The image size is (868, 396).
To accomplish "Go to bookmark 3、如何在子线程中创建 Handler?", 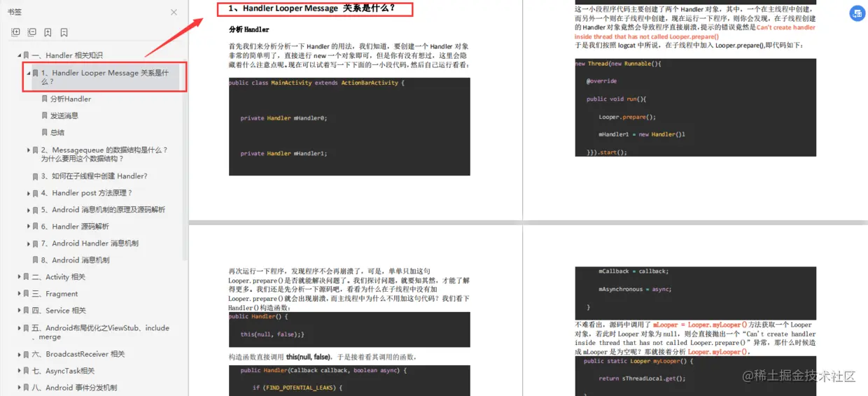I will click(x=94, y=176).
